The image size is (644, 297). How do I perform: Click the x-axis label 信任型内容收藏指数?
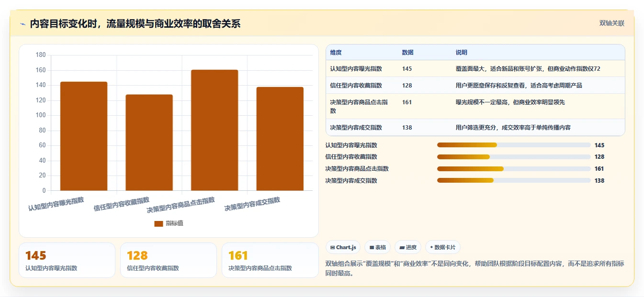pyautogui.click(x=122, y=204)
